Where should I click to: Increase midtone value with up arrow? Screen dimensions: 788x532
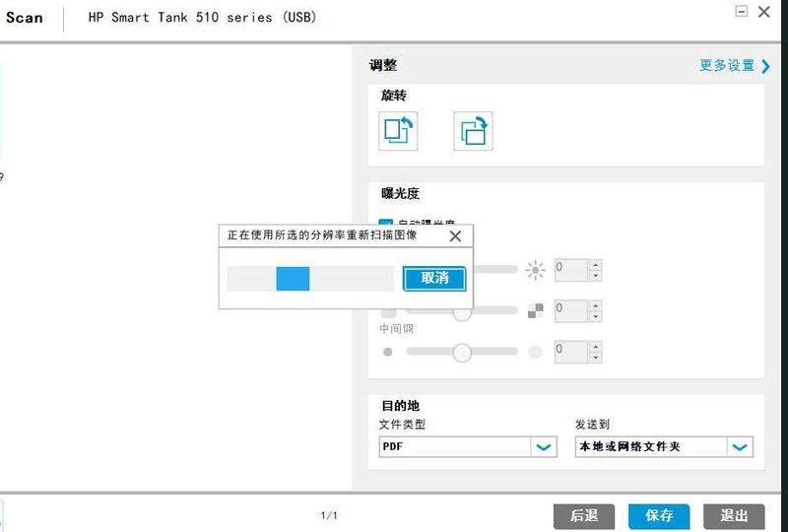[x=596, y=345]
